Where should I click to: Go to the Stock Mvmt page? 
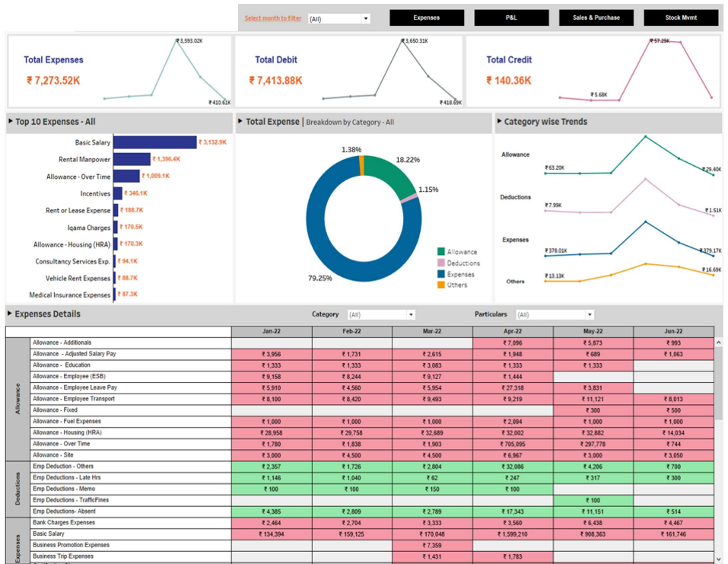pyautogui.click(x=681, y=18)
